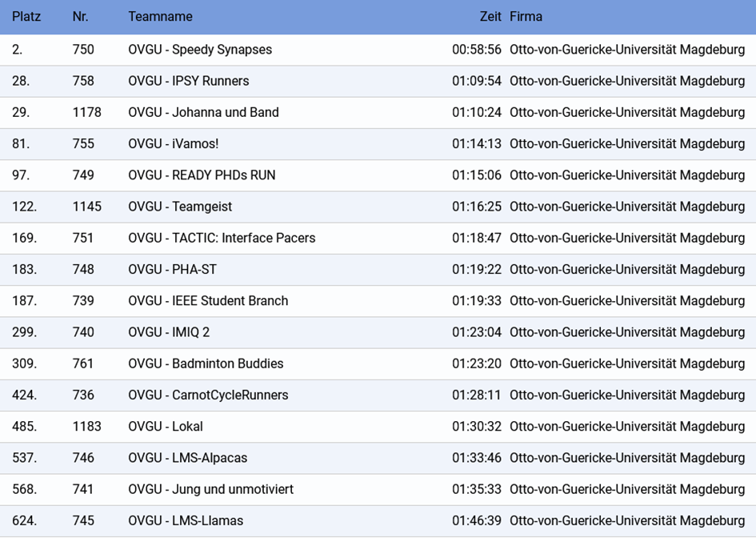Click start number 1183

click(x=86, y=427)
